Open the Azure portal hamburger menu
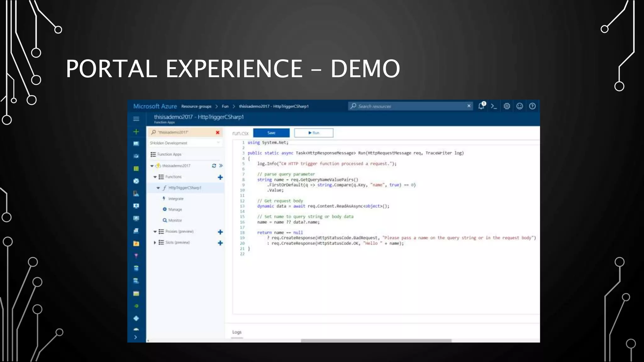644x362 pixels. [136, 119]
